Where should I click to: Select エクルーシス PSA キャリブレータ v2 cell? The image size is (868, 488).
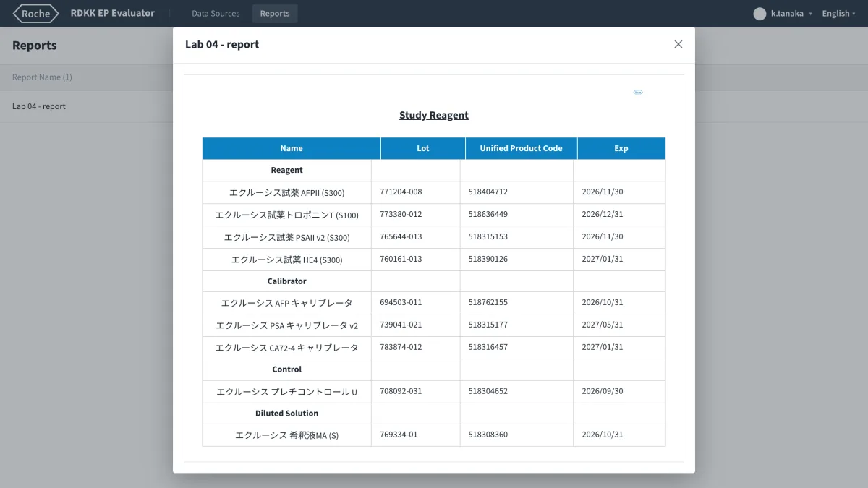tap(287, 325)
